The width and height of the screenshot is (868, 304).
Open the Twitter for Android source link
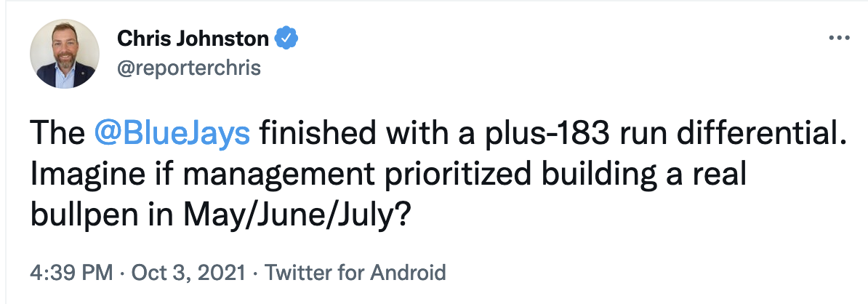(x=355, y=273)
